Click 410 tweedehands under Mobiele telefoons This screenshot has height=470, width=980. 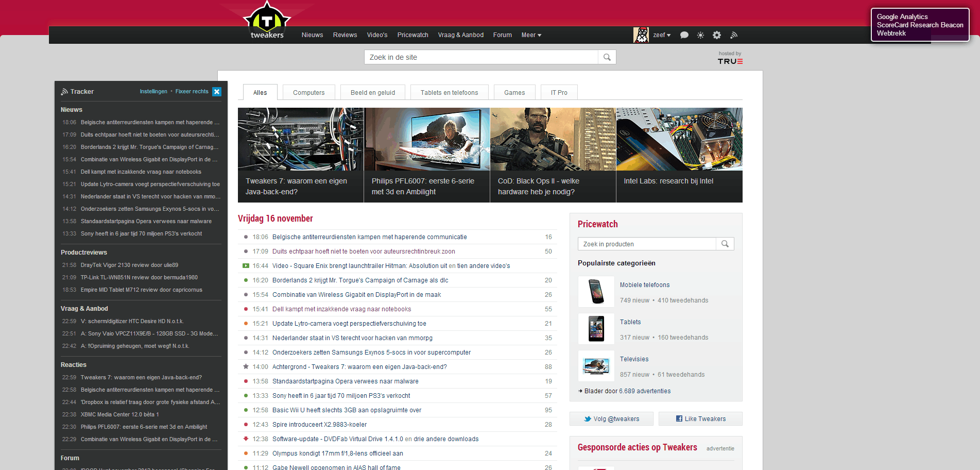pyautogui.click(x=683, y=300)
